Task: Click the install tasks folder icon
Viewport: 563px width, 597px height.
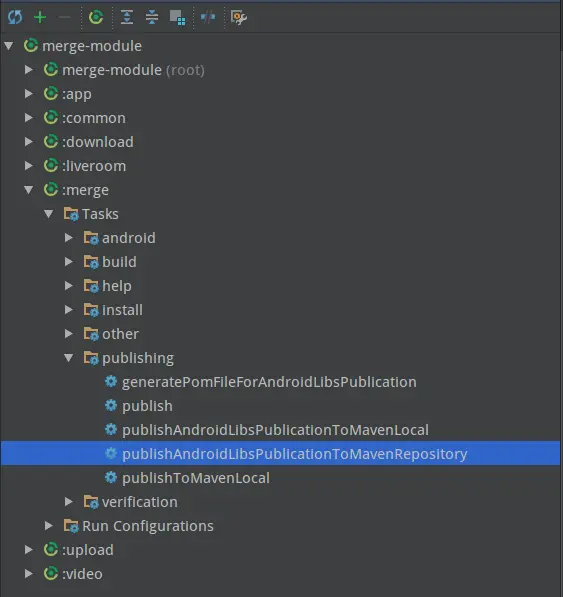Action: (x=91, y=310)
